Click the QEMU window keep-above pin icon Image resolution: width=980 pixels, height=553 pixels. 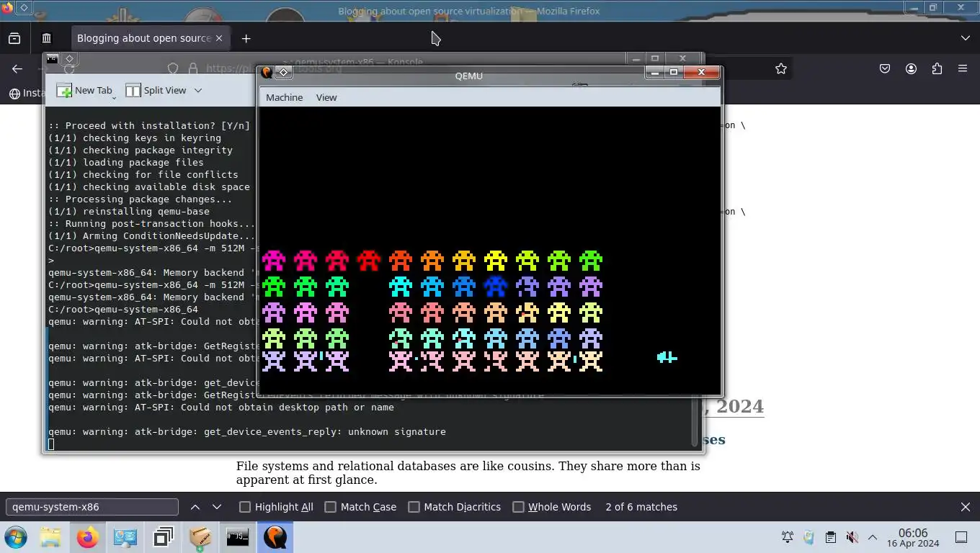(x=284, y=72)
